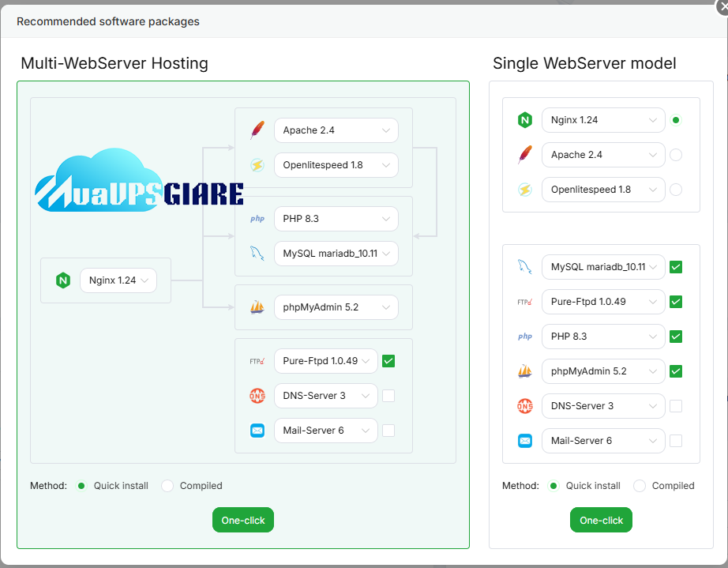Click the Openlitespeed icon in Single WebServer list
Viewport: 728px width, 568px height.
click(x=525, y=190)
